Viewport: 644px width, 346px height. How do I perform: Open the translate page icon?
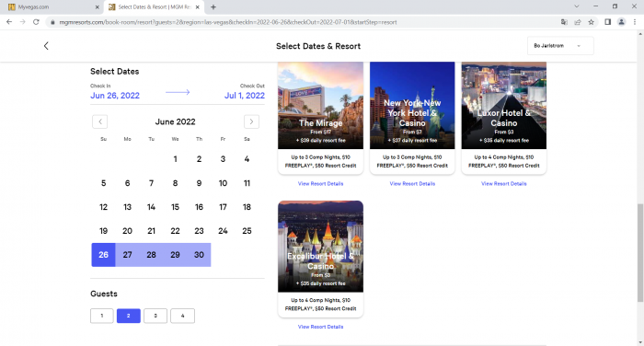(x=564, y=22)
